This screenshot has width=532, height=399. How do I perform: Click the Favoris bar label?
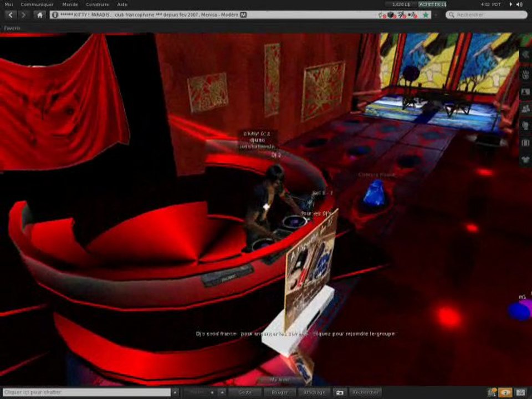pos(12,28)
